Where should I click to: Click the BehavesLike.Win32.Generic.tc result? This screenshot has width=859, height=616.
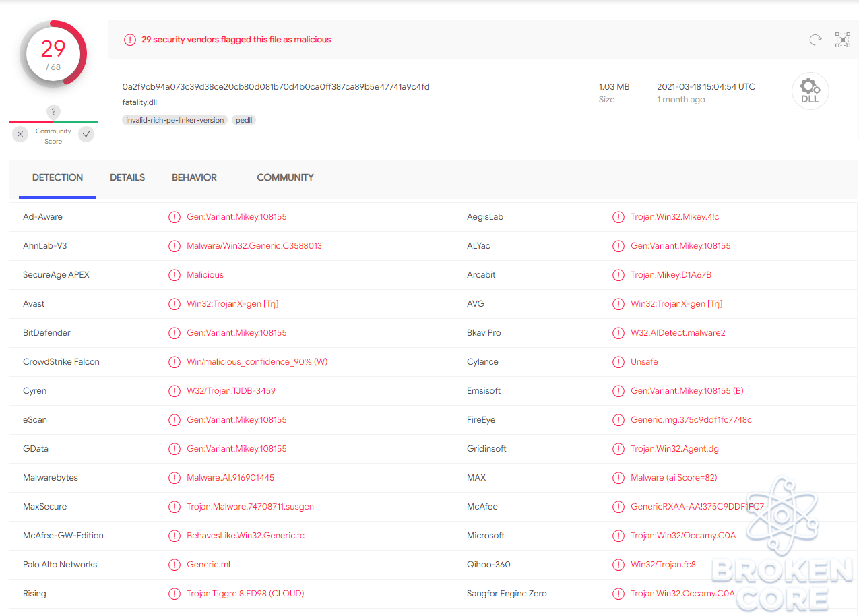point(246,536)
